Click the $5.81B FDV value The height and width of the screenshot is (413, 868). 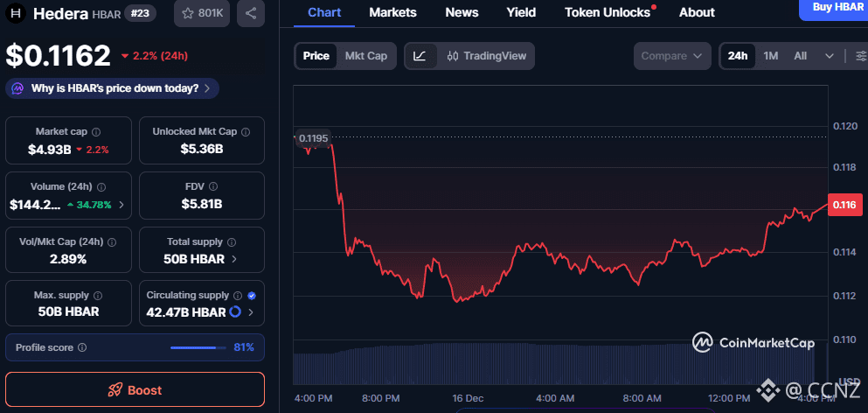pyautogui.click(x=202, y=204)
